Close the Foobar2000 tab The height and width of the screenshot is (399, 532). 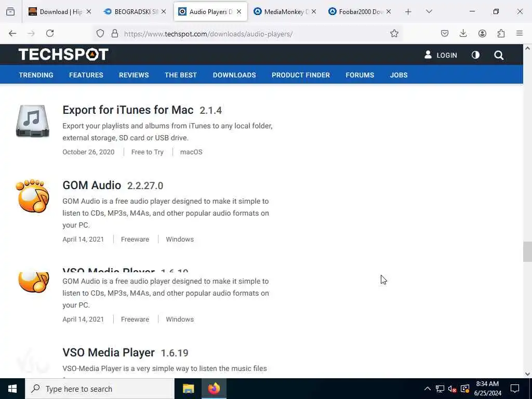point(389,11)
